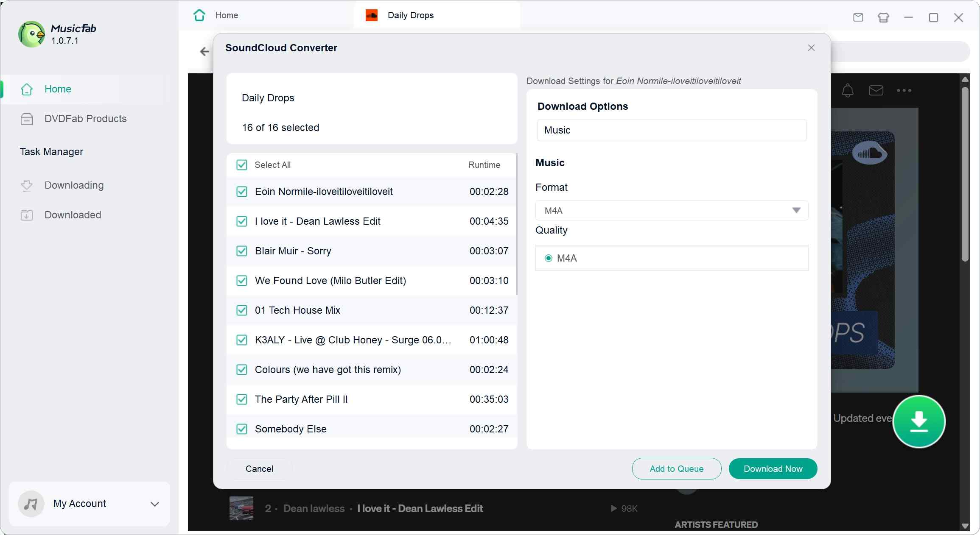980x535 pixels.
Task: Click the DVDFab Products sidebar icon
Action: [27, 119]
